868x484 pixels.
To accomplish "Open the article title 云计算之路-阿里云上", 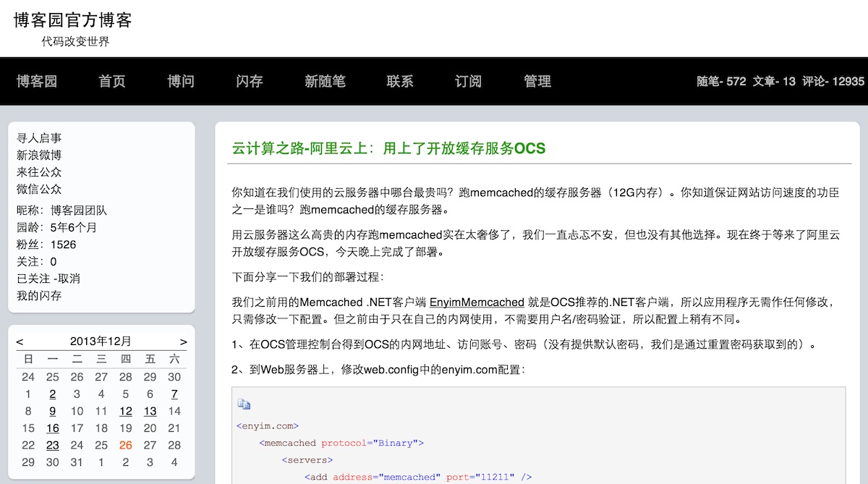I will tap(388, 149).
